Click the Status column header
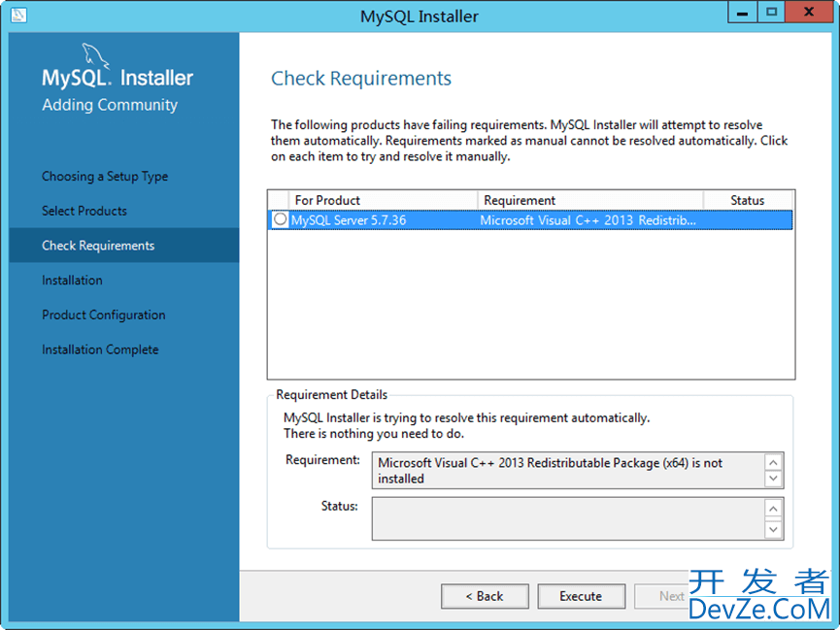The image size is (840, 630). point(748,200)
